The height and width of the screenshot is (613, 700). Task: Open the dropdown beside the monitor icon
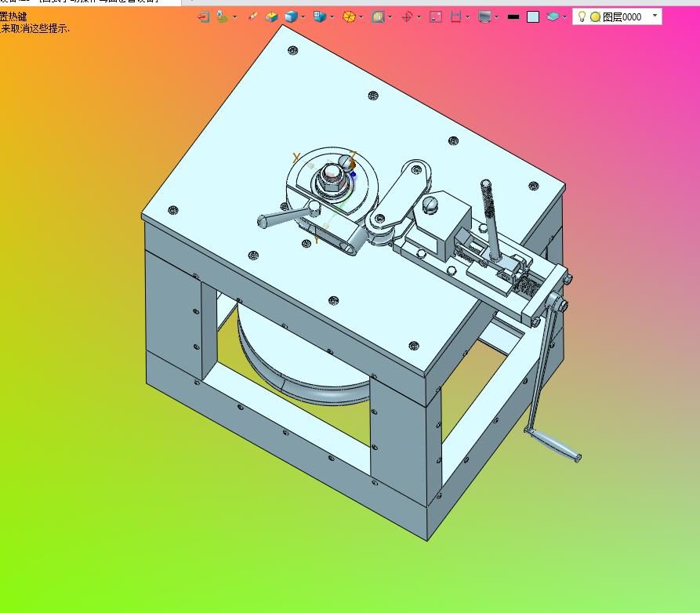(496, 17)
